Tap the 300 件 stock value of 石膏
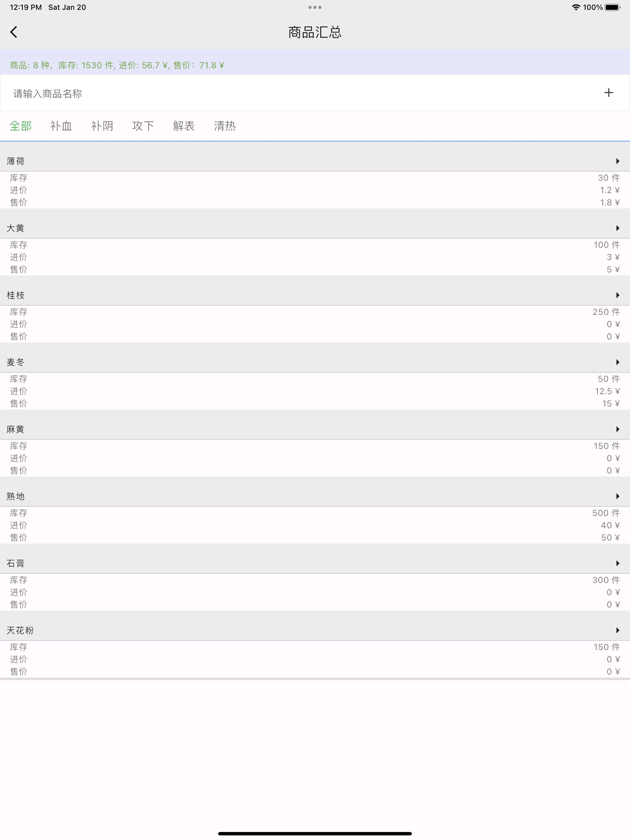 coord(606,580)
